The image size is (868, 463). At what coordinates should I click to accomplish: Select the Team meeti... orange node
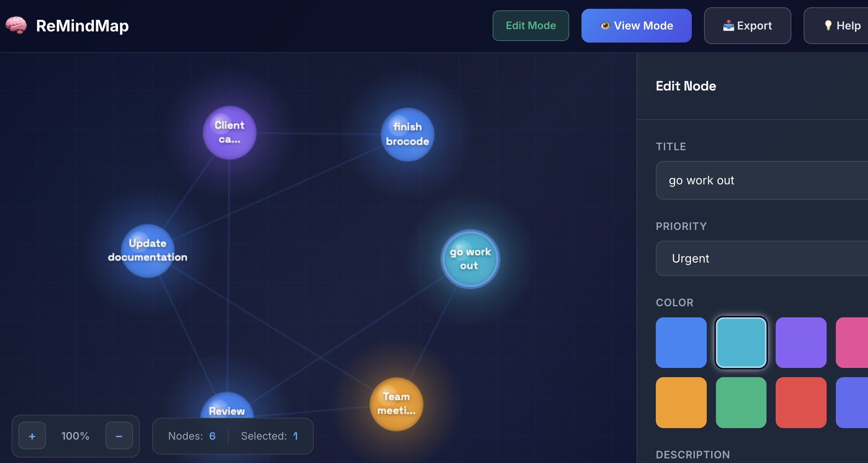[x=396, y=404]
